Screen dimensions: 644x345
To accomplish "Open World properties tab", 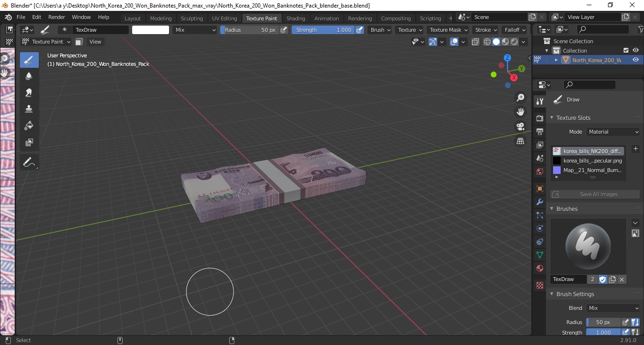I will click(x=539, y=172).
